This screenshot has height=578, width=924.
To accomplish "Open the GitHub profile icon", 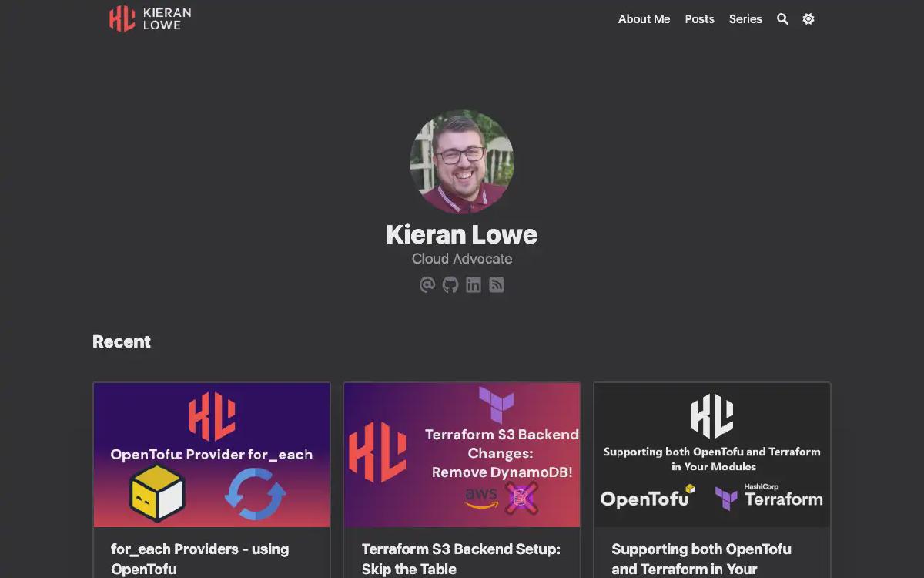I will (x=450, y=285).
